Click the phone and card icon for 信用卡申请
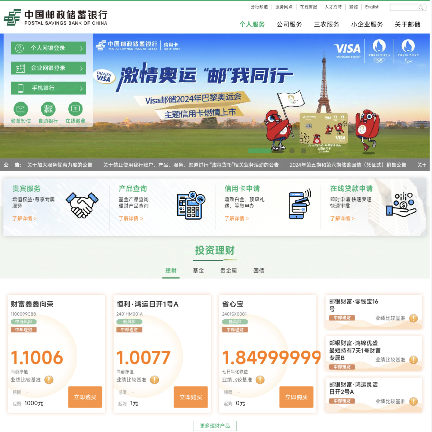 coord(299,204)
